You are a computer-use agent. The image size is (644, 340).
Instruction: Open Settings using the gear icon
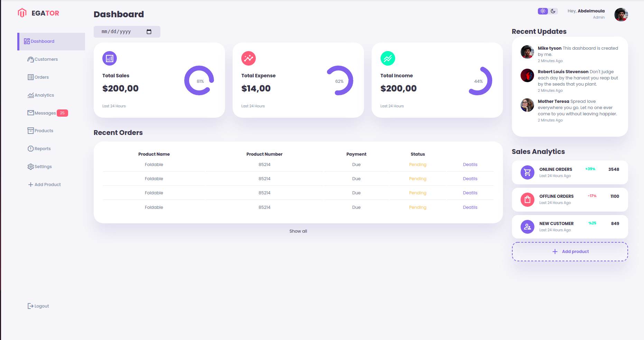tap(30, 166)
